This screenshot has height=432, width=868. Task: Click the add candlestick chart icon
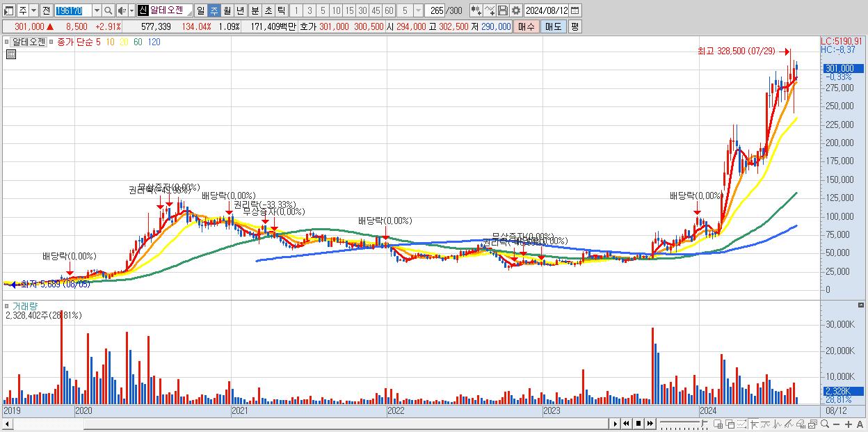coord(476,10)
